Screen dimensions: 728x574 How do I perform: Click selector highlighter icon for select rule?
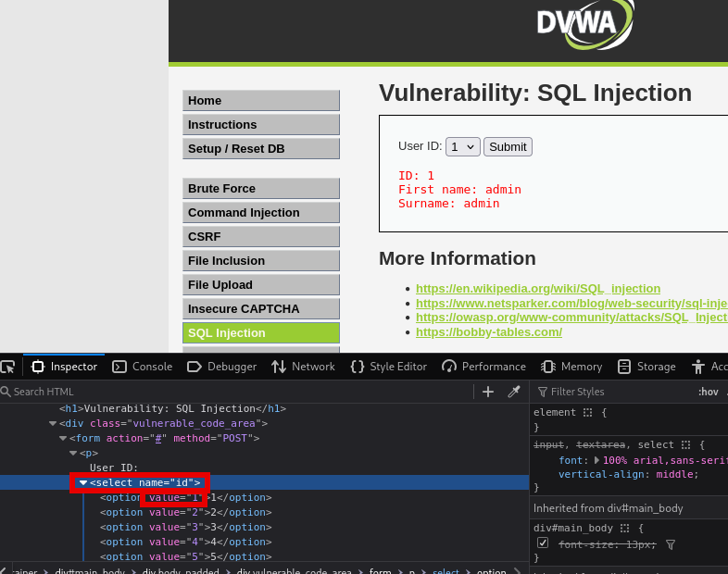coord(685,444)
